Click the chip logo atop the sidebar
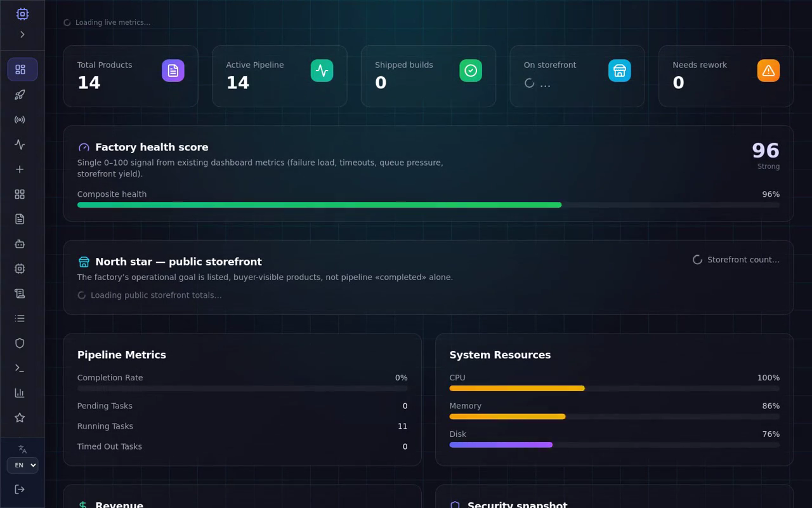The width and height of the screenshot is (812, 508). tap(22, 14)
